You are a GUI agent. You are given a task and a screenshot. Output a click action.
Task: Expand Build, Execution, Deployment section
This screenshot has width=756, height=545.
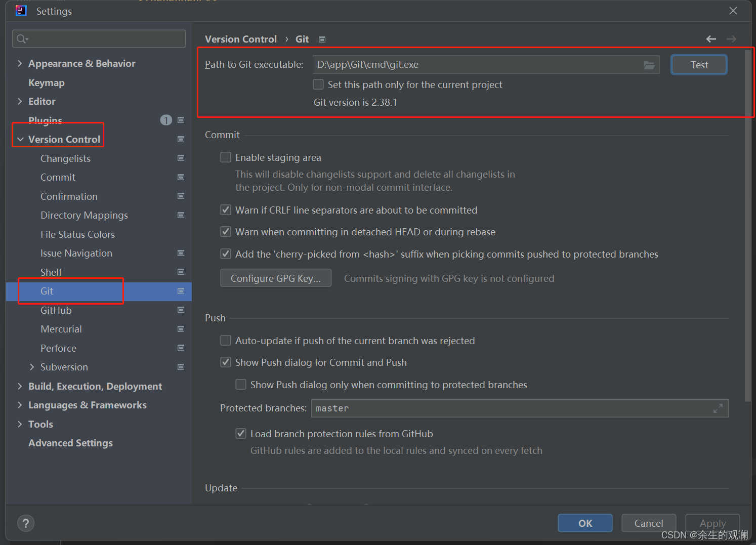20,386
